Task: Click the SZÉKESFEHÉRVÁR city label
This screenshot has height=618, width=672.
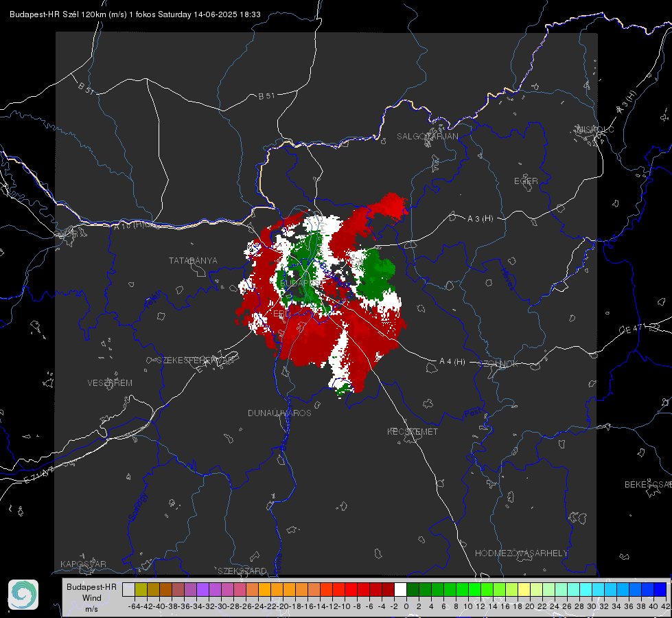Action: pyautogui.click(x=195, y=360)
